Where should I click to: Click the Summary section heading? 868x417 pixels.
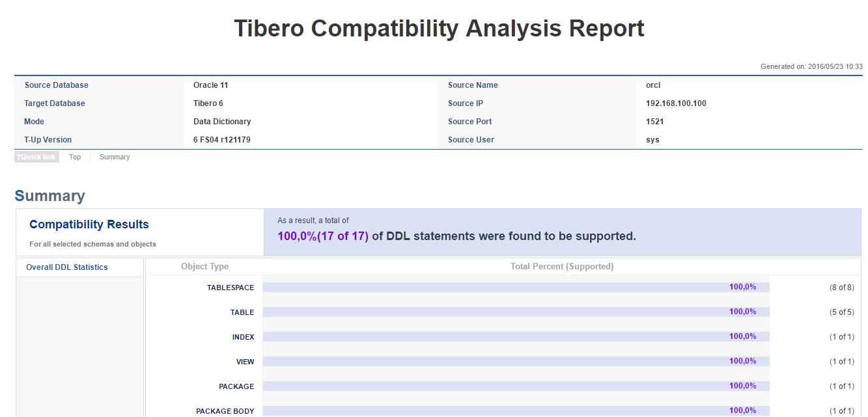coord(49,195)
